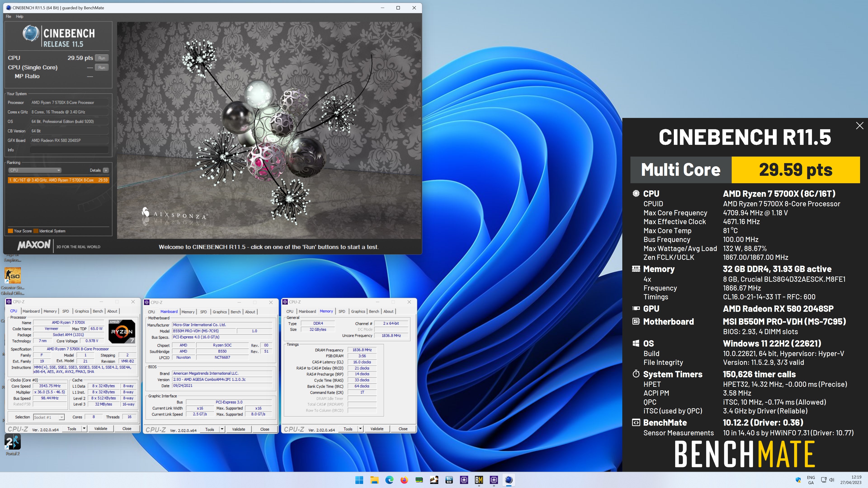Screen dimensions: 868x488
Task: Switch to Bench tab in CPU-Z CPU window
Action: (x=98, y=311)
